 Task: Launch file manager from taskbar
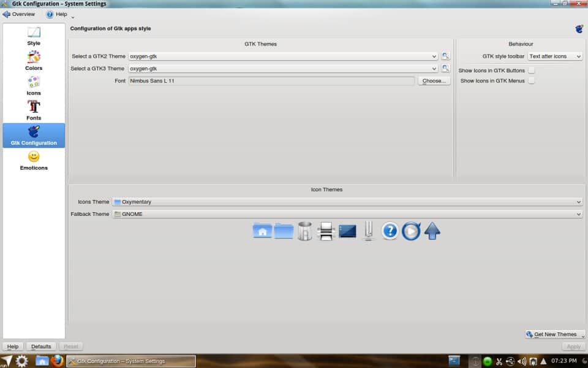[x=42, y=361]
